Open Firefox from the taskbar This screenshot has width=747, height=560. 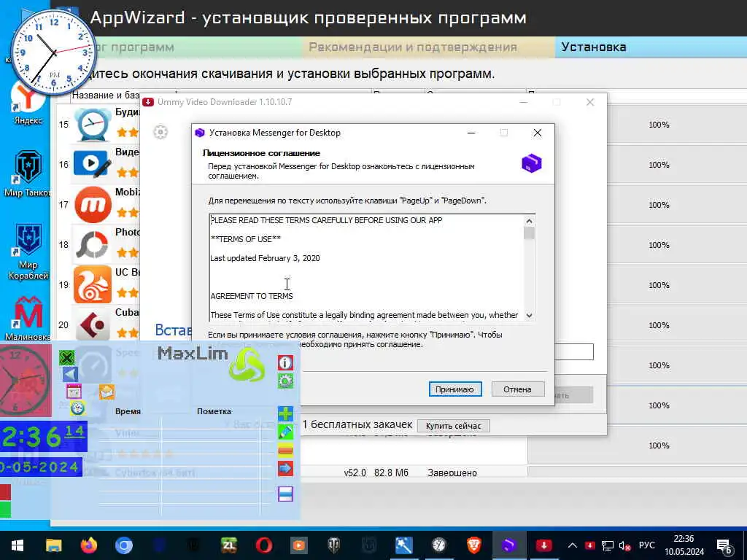[88, 545]
